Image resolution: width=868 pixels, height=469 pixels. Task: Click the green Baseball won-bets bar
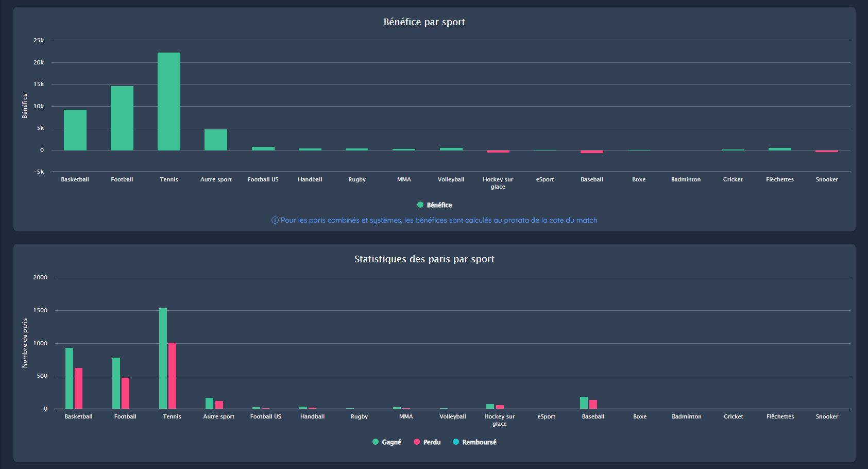point(584,403)
